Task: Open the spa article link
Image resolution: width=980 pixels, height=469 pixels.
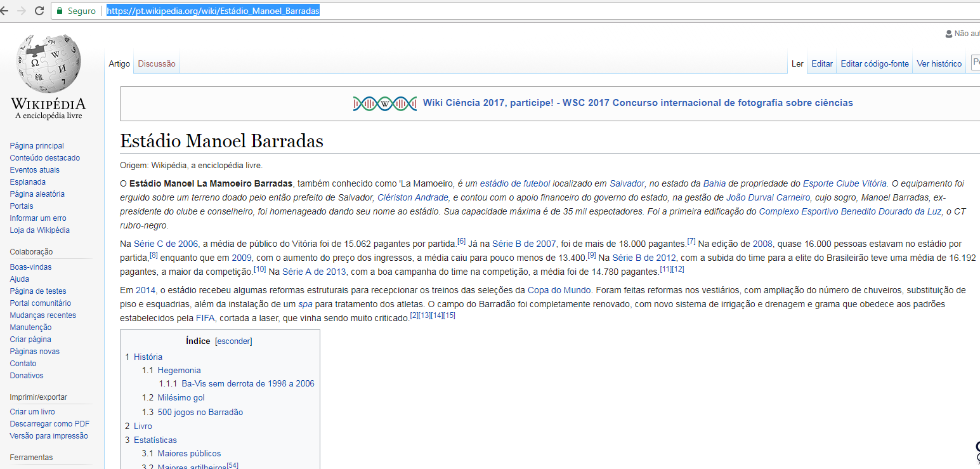Action: [305, 305]
